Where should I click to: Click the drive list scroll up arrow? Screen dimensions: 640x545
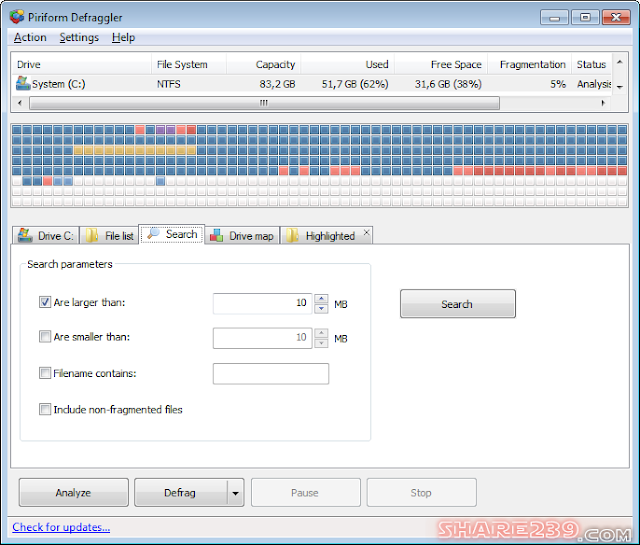(620, 62)
